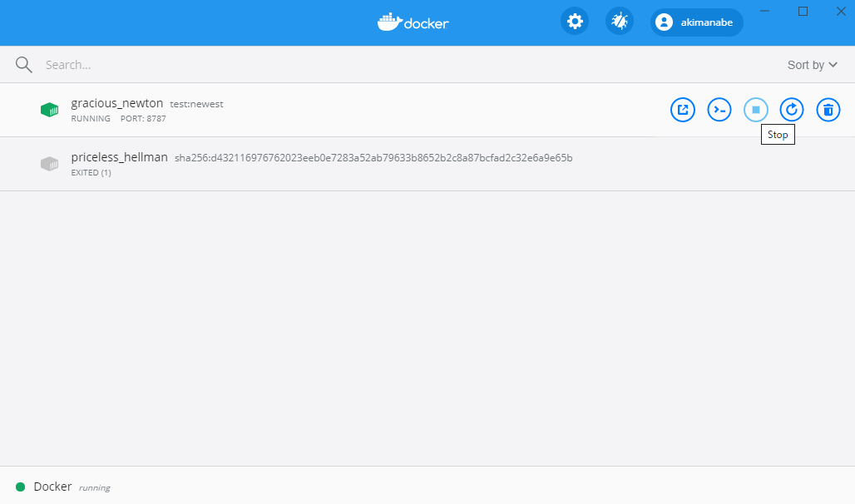Image resolution: width=855 pixels, height=504 pixels.
Task: Open CLI for gracious_newton container
Action: 719,110
